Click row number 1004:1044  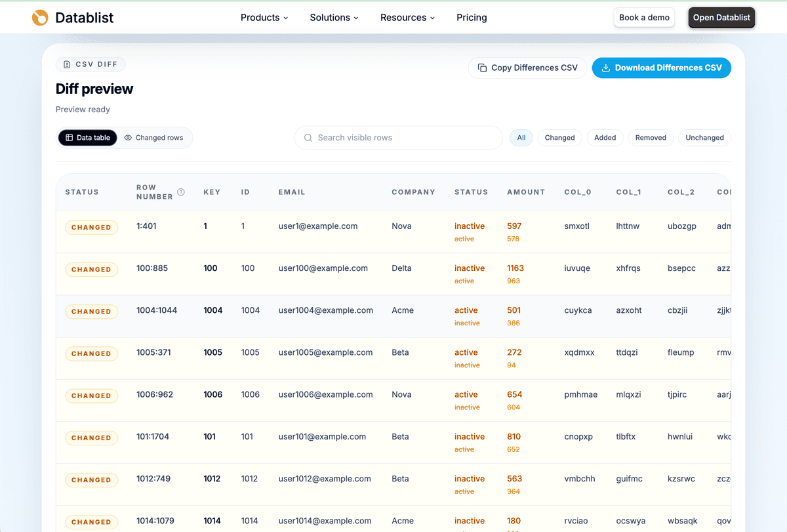click(x=157, y=310)
